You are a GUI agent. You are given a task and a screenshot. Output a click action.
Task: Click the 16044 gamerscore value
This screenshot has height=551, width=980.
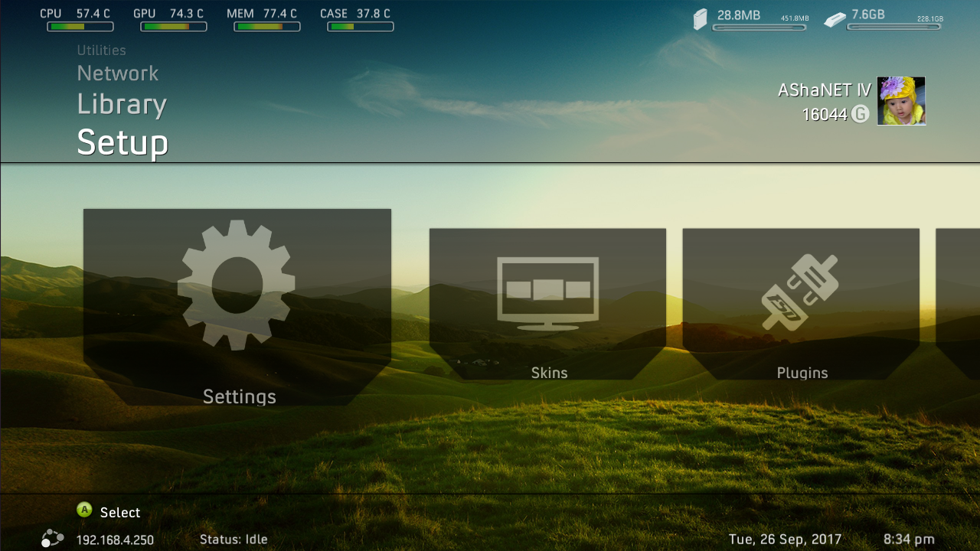pos(825,115)
